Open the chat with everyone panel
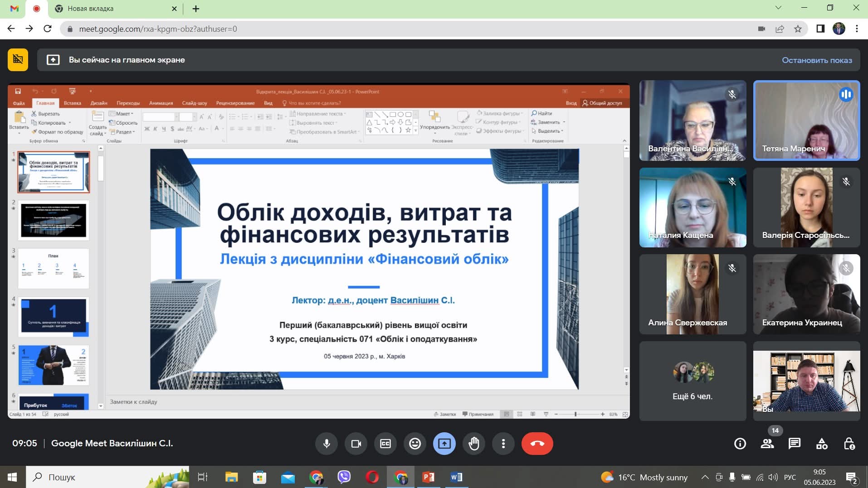This screenshot has height=488, width=868. pyautogui.click(x=795, y=444)
